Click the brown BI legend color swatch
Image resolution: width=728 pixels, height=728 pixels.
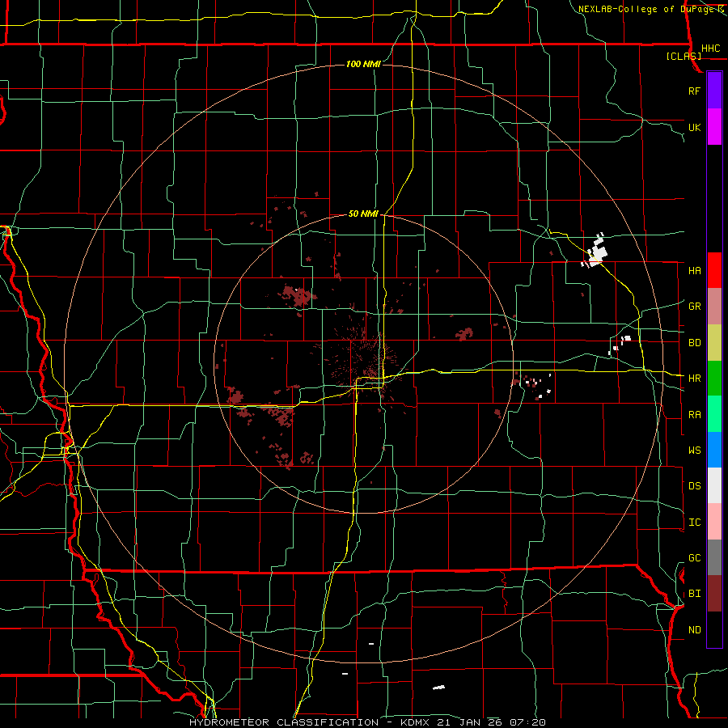tap(714, 594)
